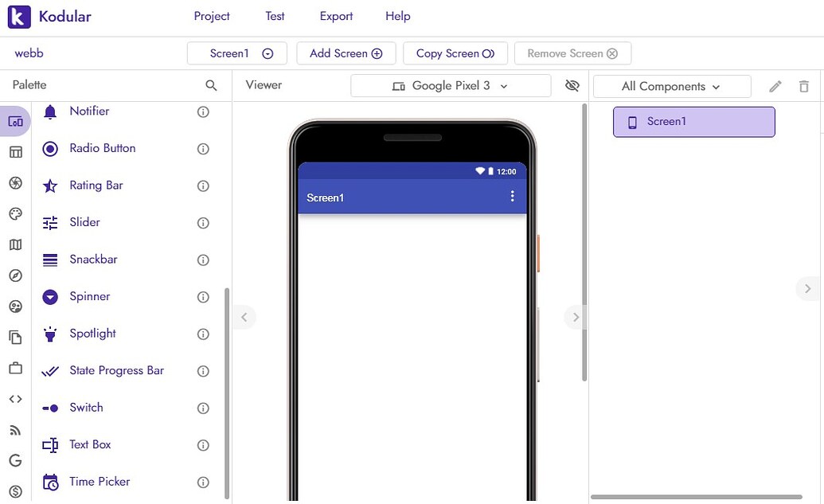Click the Remove Screen button
This screenshot has height=504, width=824.
[x=572, y=53]
